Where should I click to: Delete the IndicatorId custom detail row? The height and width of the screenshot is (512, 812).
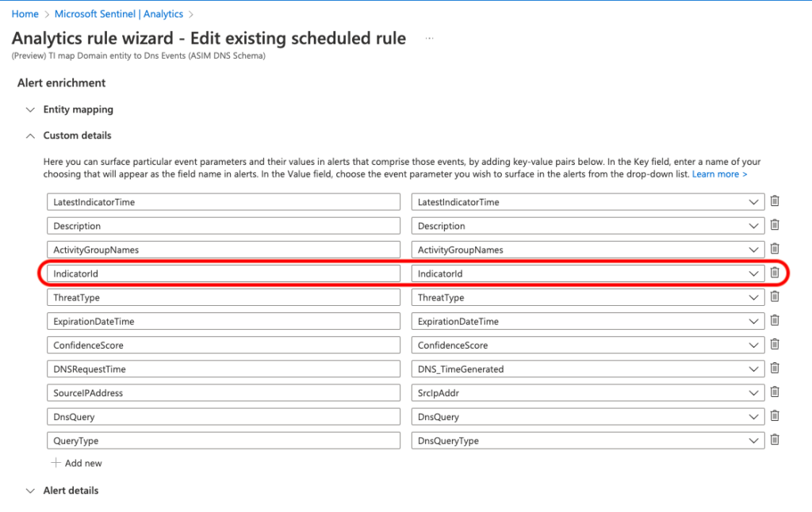click(x=775, y=273)
